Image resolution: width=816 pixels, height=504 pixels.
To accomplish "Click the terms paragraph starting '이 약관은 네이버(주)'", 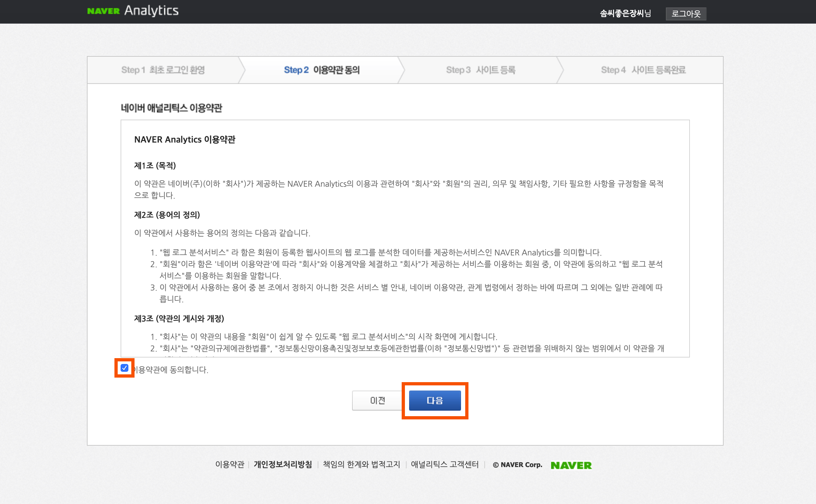I will [399, 189].
